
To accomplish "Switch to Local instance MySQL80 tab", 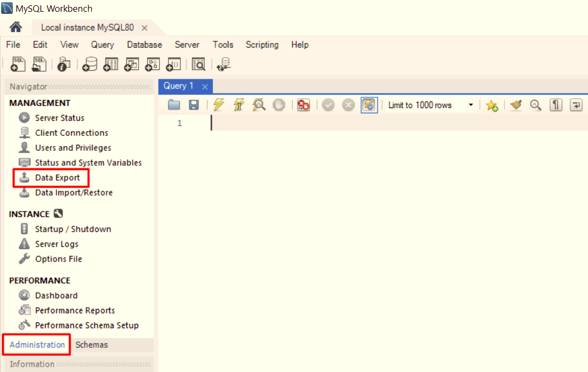I will [x=87, y=28].
